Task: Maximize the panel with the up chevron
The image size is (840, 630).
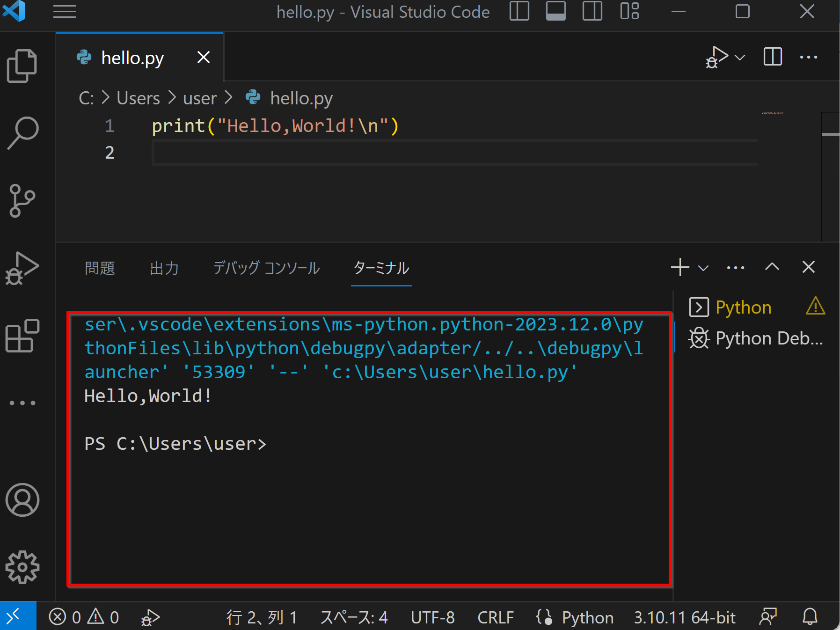Action: pyautogui.click(x=772, y=267)
